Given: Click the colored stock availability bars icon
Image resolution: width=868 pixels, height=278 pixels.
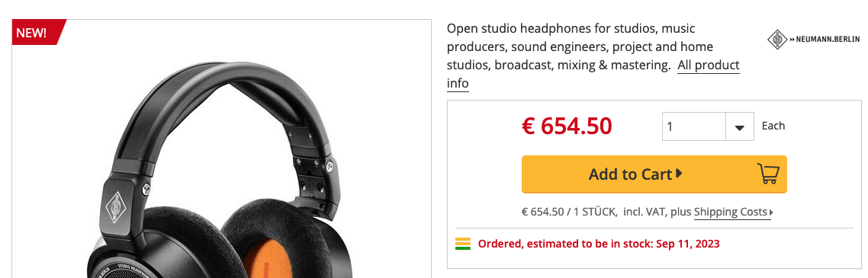Looking at the screenshot, I should [x=463, y=244].
